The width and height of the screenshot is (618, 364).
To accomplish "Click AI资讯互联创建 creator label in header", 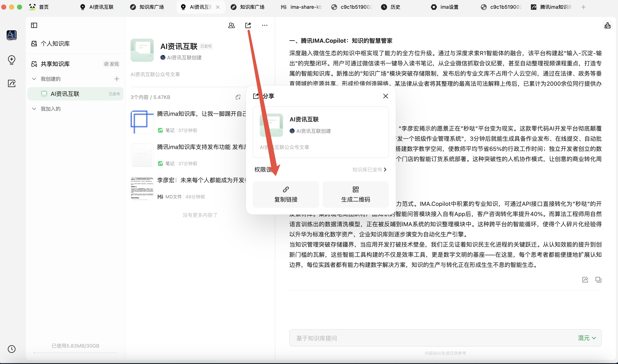I will 181,57.
